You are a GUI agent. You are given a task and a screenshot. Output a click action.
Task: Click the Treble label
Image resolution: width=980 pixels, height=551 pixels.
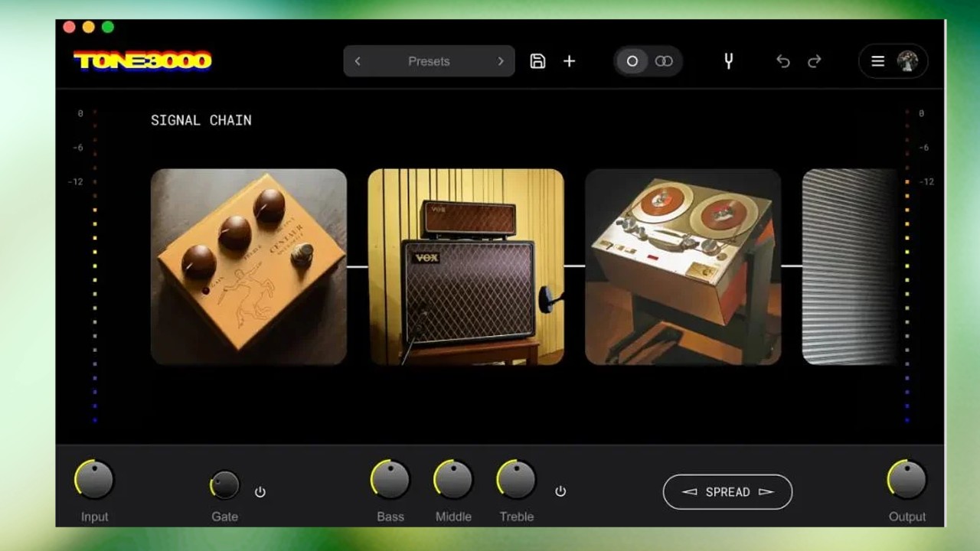pos(517,517)
